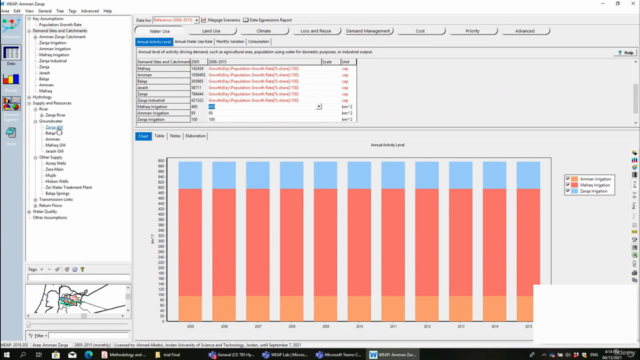Image resolution: width=640 pixels, height=360 pixels.
Task: Click the Help button
Action: coord(625,53)
